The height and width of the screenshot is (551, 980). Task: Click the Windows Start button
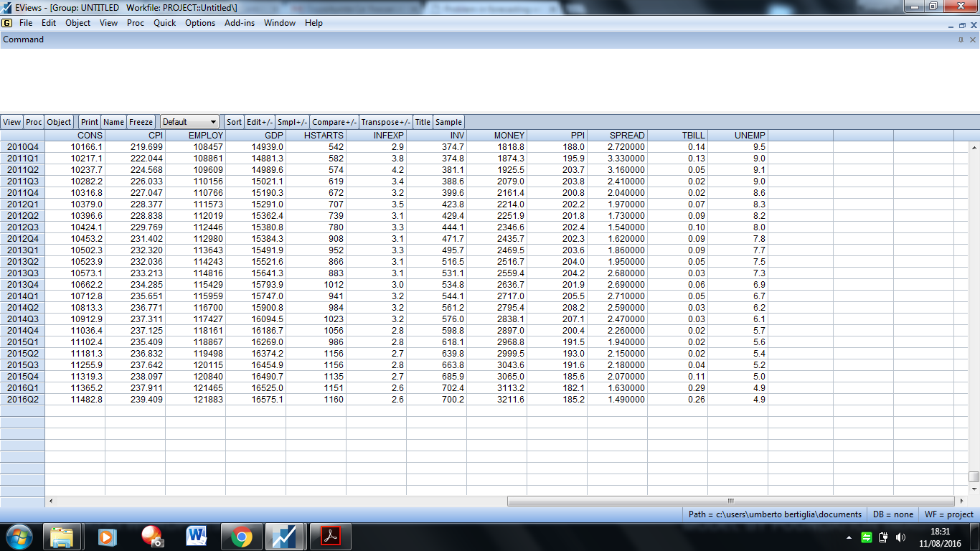click(x=19, y=536)
